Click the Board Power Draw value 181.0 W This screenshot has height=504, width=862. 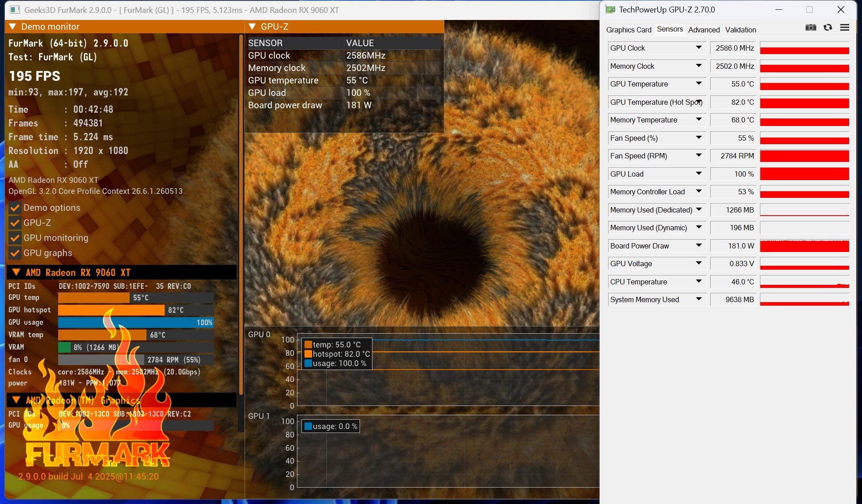point(733,246)
